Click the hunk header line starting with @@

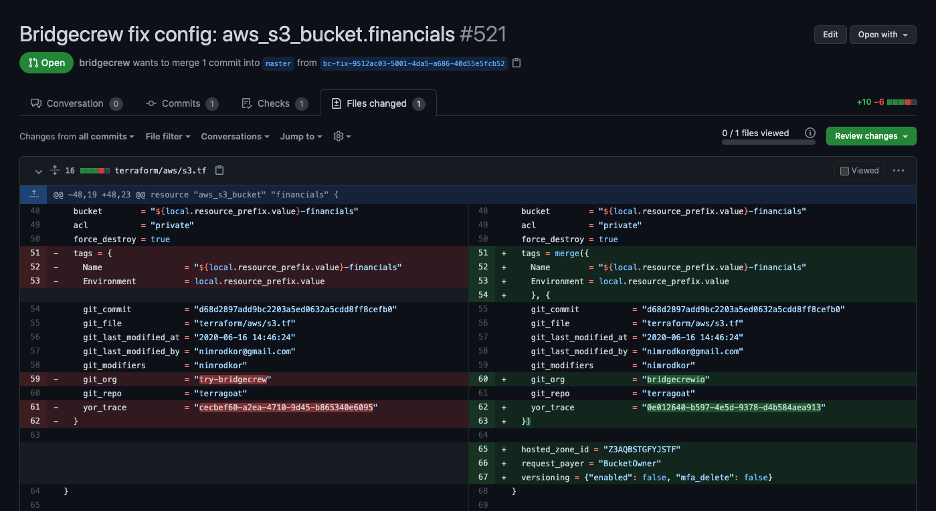click(196, 195)
